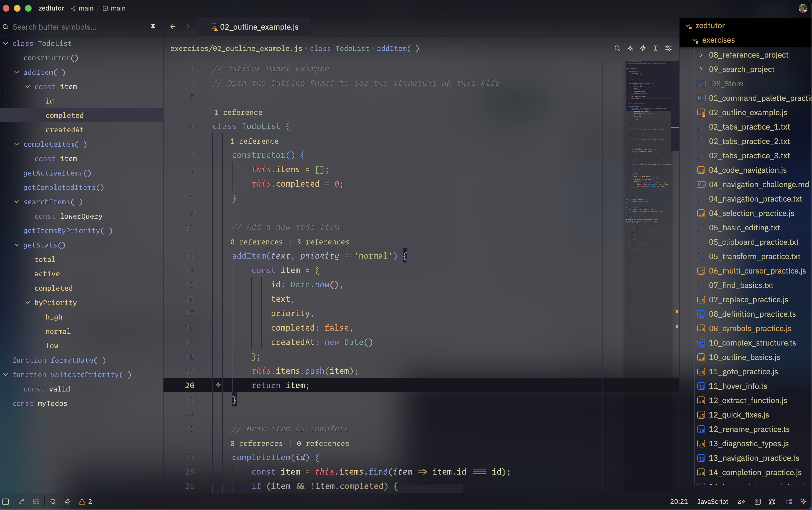Toggle selections menu I-beam icon in toolbar
The height and width of the screenshot is (510, 812).
click(655, 48)
